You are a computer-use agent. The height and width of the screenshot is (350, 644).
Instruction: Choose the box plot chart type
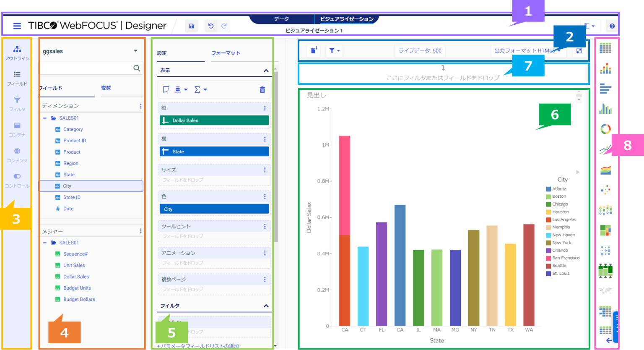tap(605, 271)
